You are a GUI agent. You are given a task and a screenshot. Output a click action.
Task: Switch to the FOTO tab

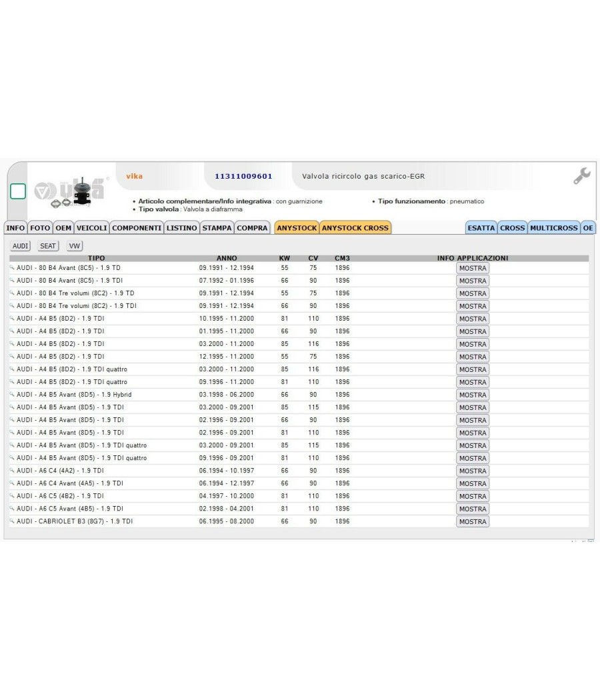[x=40, y=228]
